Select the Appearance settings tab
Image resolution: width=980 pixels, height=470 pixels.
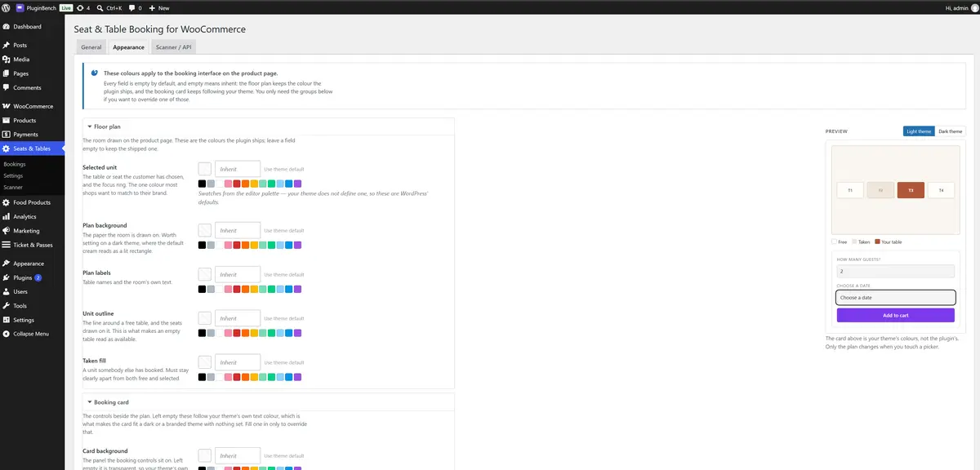click(129, 47)
